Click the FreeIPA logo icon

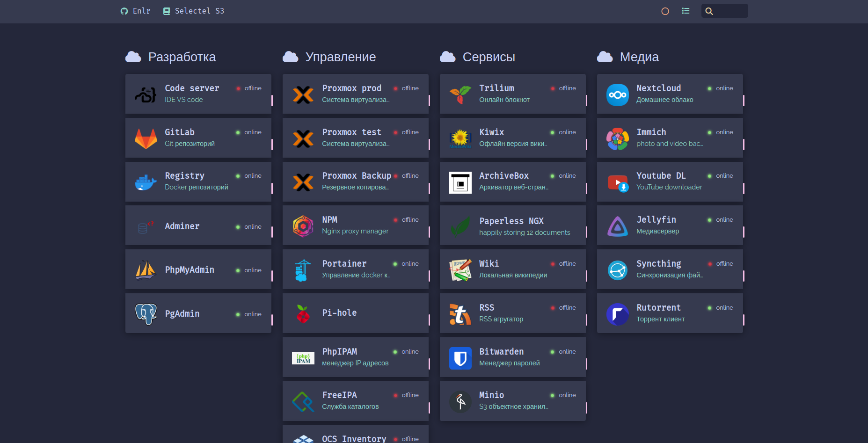(303, 401)
